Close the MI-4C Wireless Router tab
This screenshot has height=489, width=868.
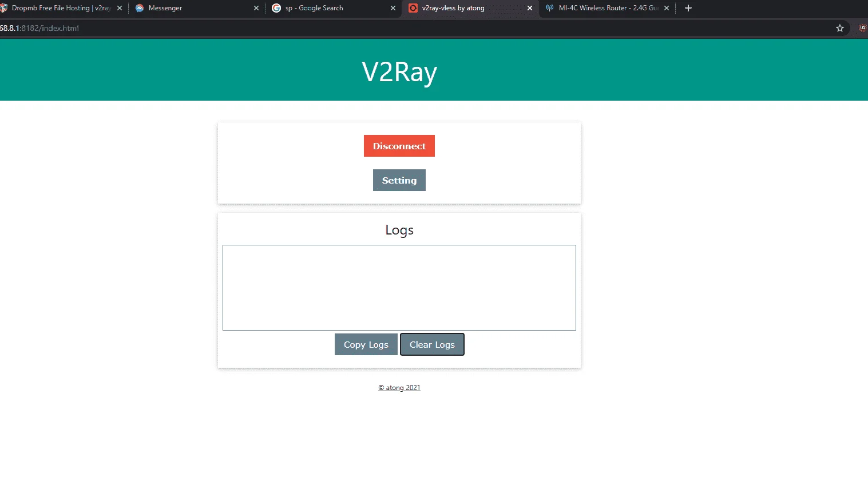667,8
